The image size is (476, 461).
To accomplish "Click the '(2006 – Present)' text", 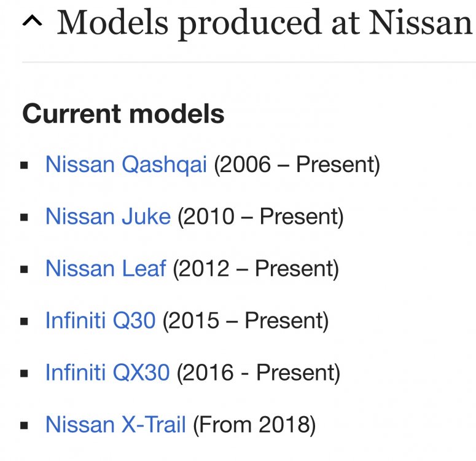I will tap(297, 165).
